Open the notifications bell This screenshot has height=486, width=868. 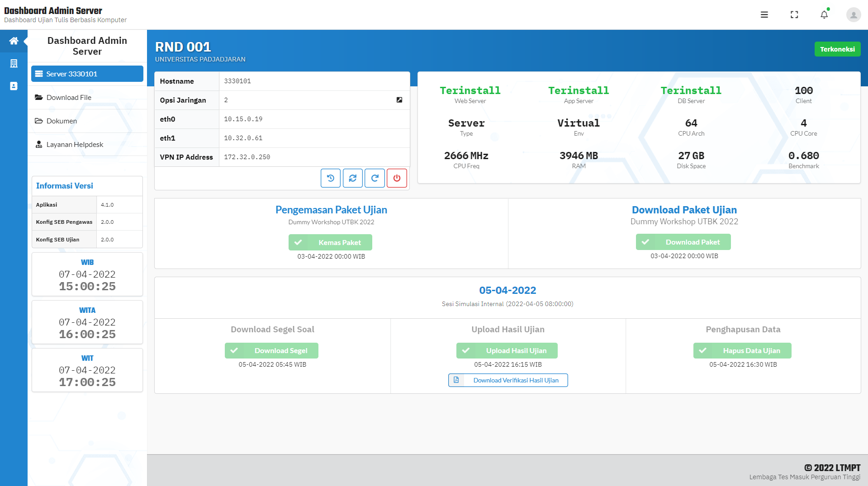click(824, 14)
